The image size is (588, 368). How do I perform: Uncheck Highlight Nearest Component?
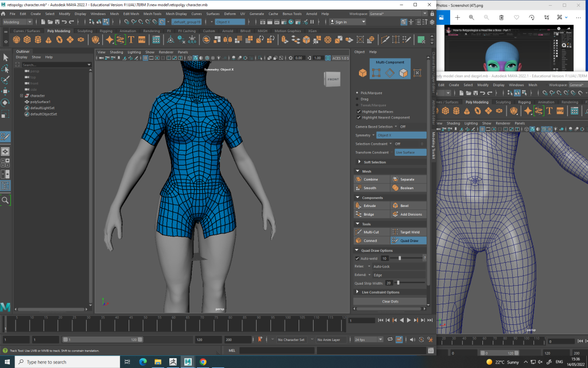tap(359, 117)
